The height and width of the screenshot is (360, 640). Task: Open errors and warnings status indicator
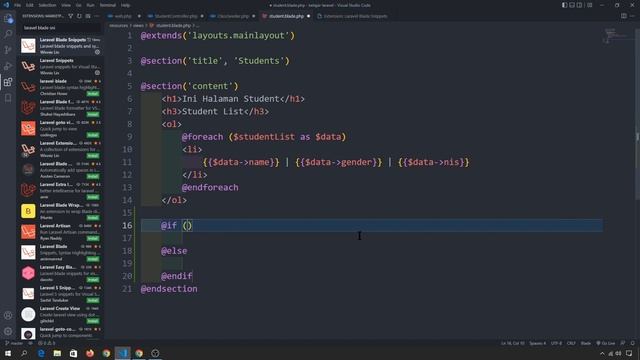click(x=47, y=344)
